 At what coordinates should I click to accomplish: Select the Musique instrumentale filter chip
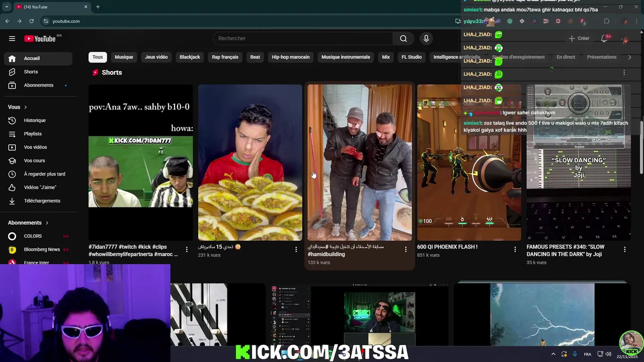tap(346, 57)
